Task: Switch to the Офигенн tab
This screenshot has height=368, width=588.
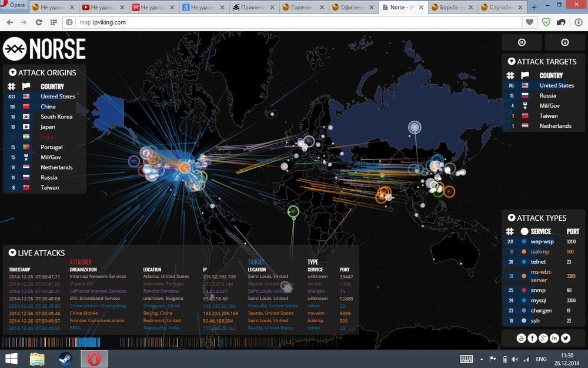Action: (354, 7)
